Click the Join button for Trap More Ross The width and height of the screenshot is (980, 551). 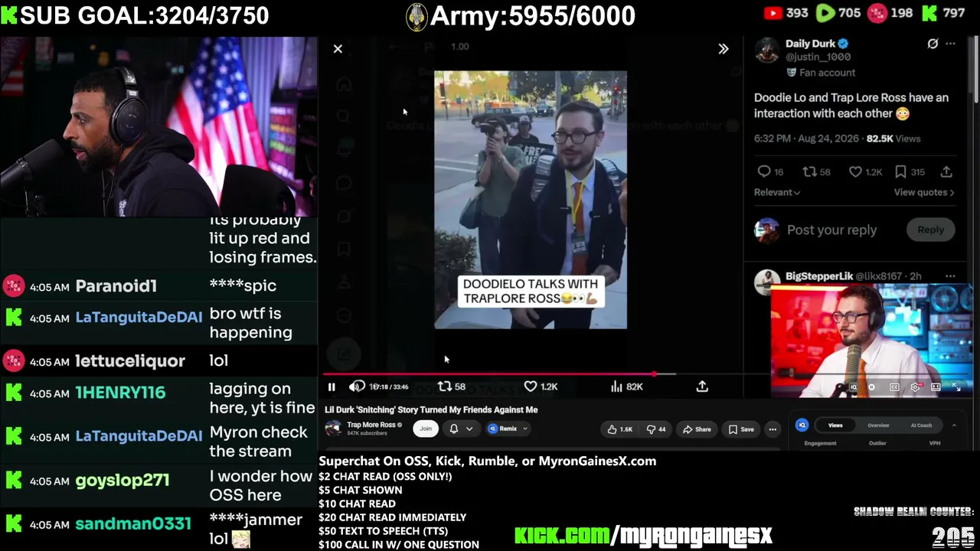426,429
